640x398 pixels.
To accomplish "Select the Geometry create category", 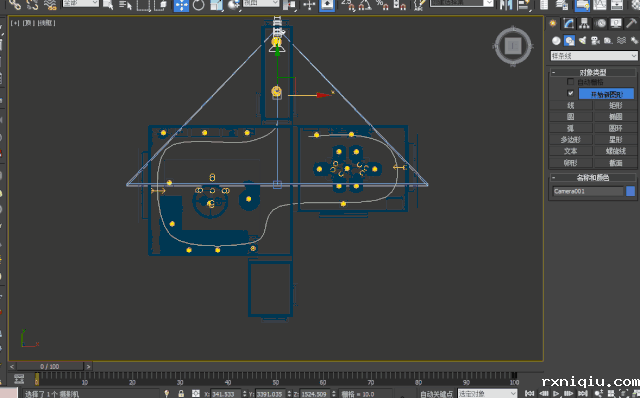I will tap(556, 40).
